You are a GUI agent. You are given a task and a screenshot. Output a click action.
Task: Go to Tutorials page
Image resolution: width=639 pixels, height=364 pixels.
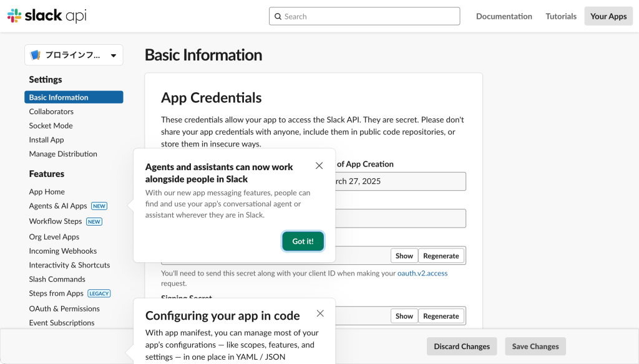(x=561, y=16)
